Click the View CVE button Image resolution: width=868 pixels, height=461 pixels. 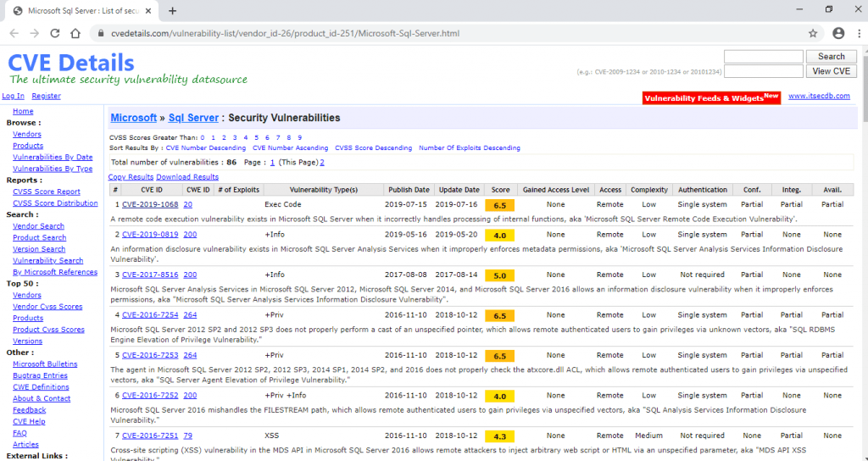[x=831, y=71]
